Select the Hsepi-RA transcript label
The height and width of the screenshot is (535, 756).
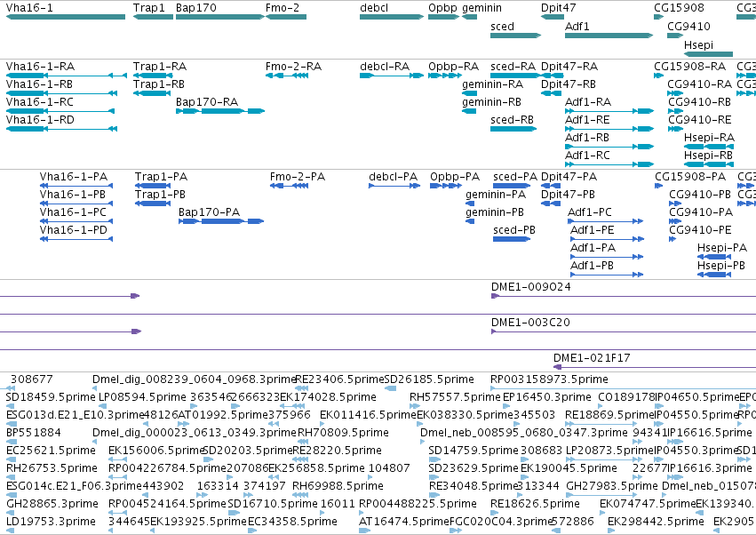click(x=709, y=138)
